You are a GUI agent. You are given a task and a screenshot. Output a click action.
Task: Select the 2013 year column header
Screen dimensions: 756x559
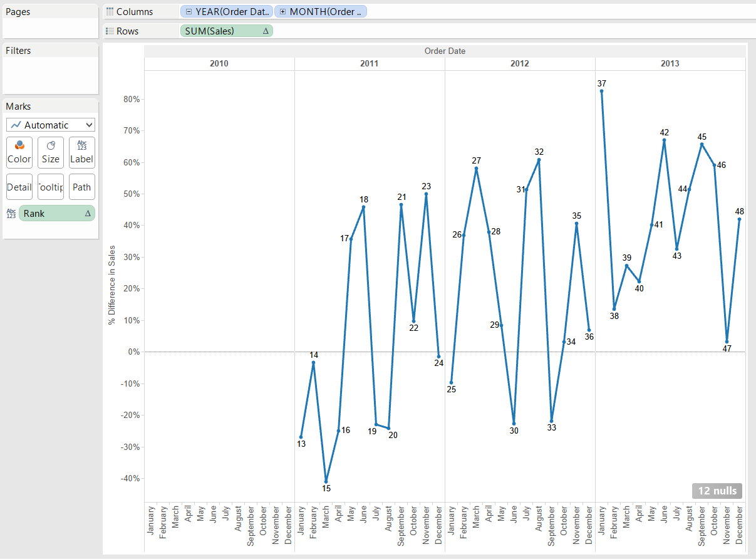[670, 64]
